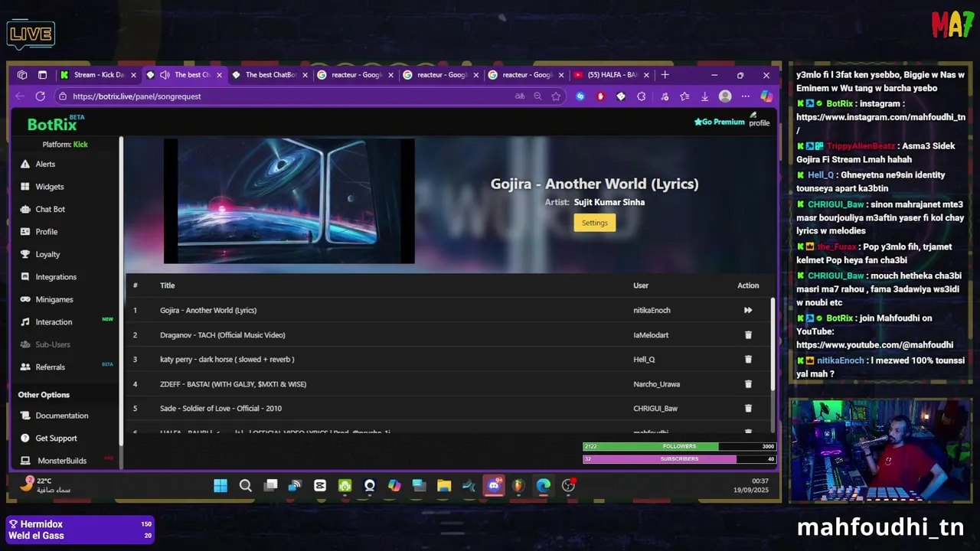980x551 pixels.
Task: Refresh the BotRix page
Action: (x=40, y=96)
